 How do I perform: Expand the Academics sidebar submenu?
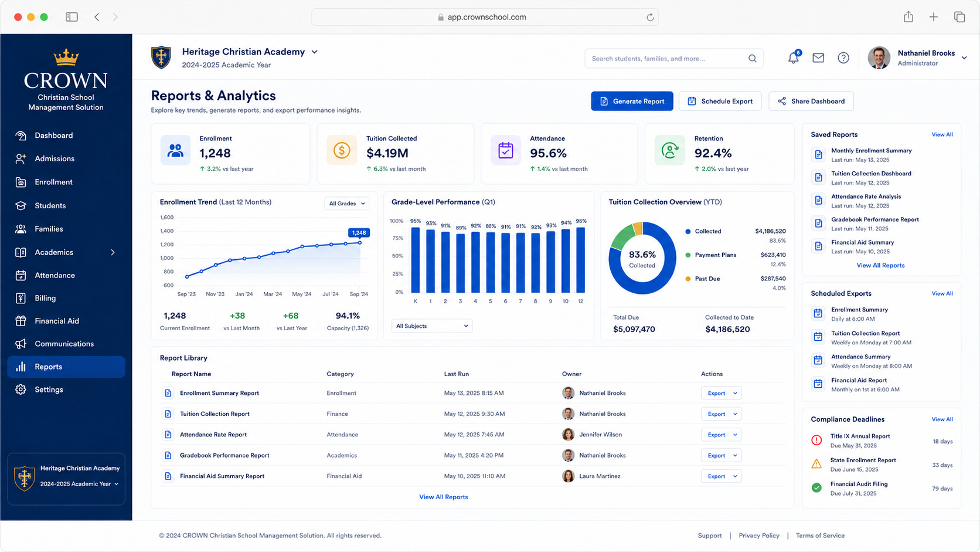tap(113, 252)
